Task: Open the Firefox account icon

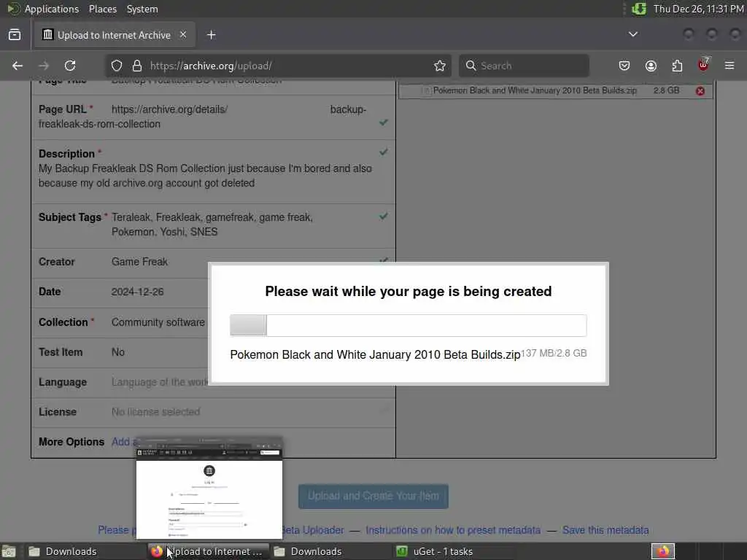Action: 651,66
